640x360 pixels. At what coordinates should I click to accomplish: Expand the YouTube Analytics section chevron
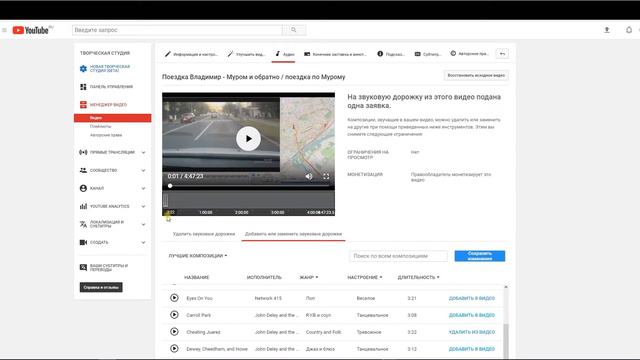(x=143, y=206)
